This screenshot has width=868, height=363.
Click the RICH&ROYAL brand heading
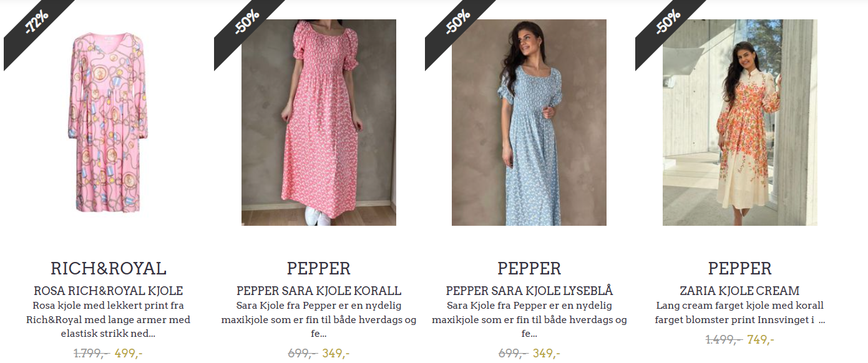tap(108, 268)
